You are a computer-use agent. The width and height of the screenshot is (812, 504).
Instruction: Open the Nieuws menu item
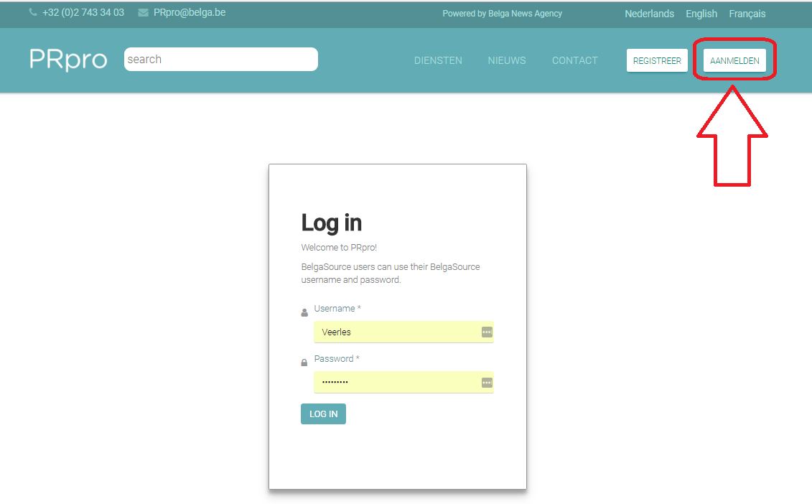pyautogui.click(x=507, y=61)
